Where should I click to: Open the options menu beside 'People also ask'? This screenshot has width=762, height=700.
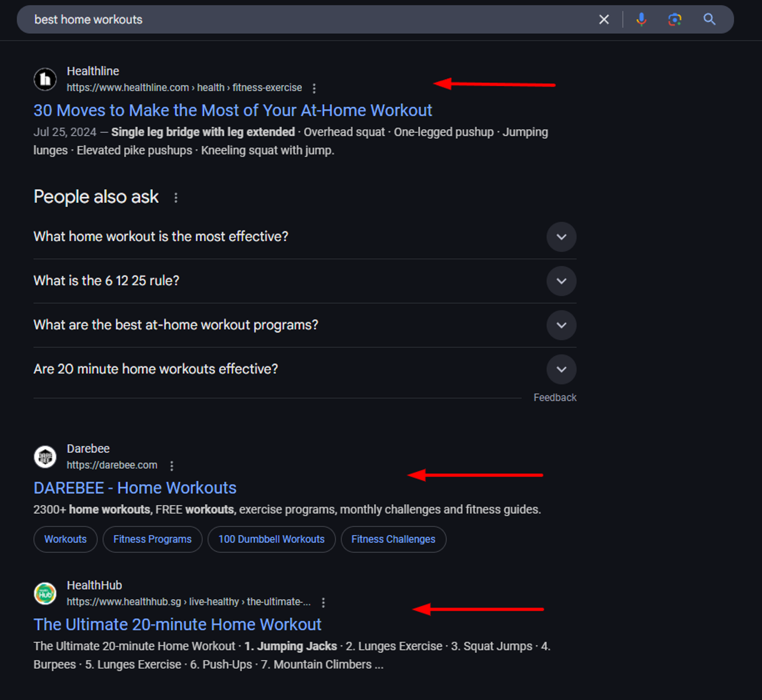(176, 197)
